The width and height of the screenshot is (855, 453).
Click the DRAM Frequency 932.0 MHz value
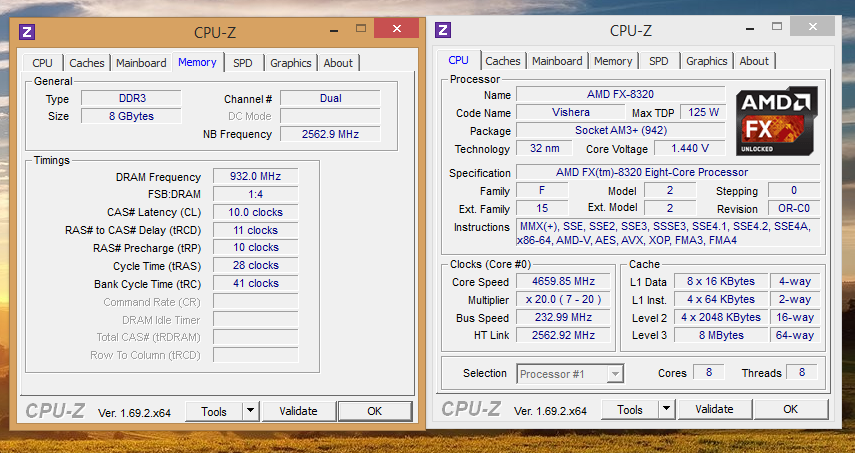(255, 177)
